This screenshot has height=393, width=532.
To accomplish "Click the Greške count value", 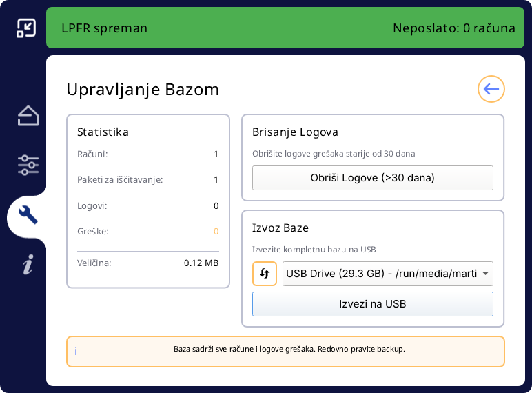I will click(216, 232).
